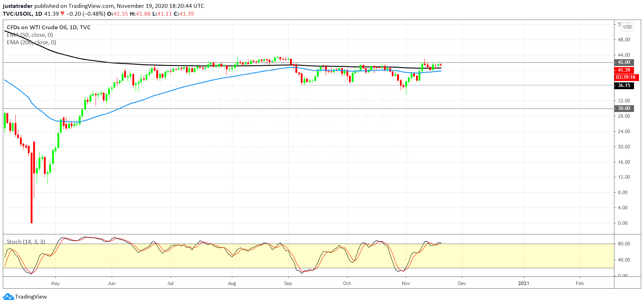644x305 pixels.
Task: Click the 42.00 horizontal line price tag
Action: pos(624,62)
